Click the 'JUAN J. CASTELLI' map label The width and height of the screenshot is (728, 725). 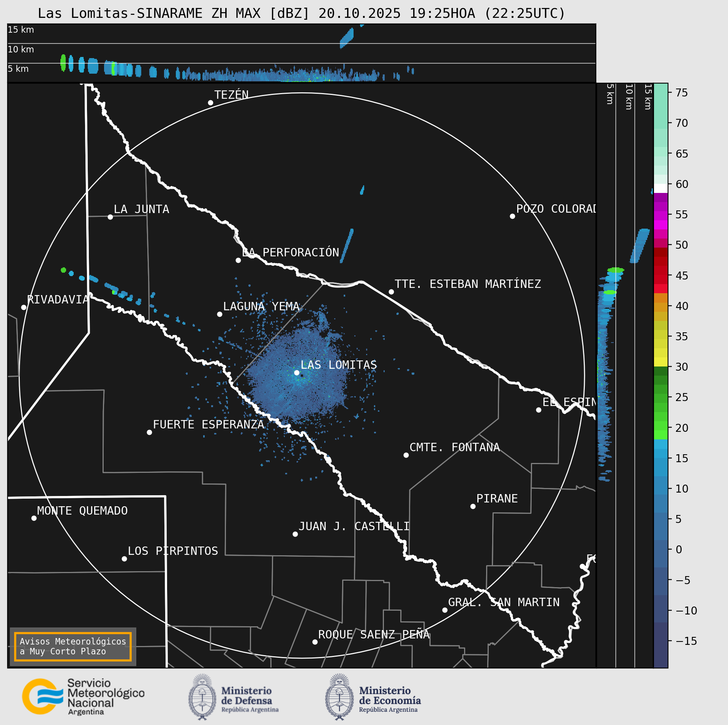[x=354, y=526]
